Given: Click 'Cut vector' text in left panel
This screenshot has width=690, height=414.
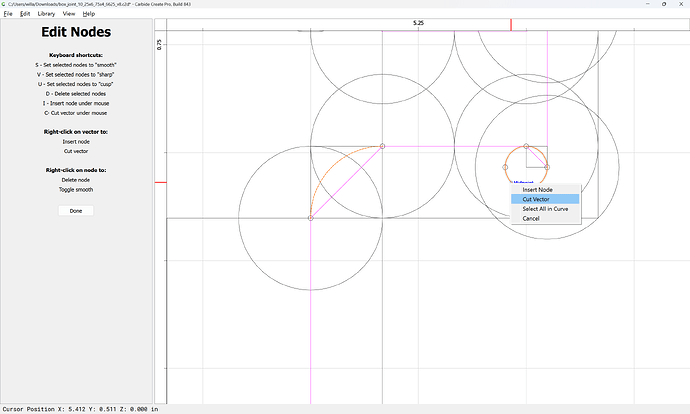Looking at the screenshot, I should click(x=76, y=151).
